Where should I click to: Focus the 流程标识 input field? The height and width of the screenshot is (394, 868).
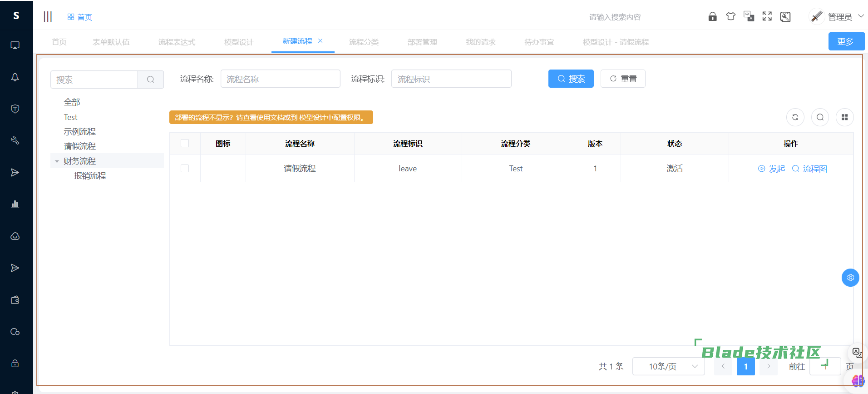451,79
